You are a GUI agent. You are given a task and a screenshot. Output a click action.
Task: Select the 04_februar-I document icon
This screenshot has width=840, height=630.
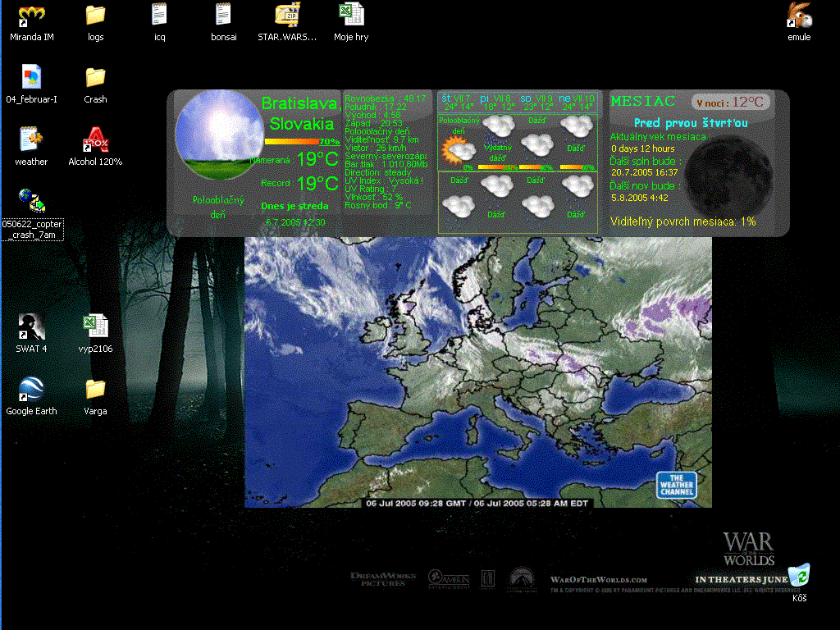31,84
